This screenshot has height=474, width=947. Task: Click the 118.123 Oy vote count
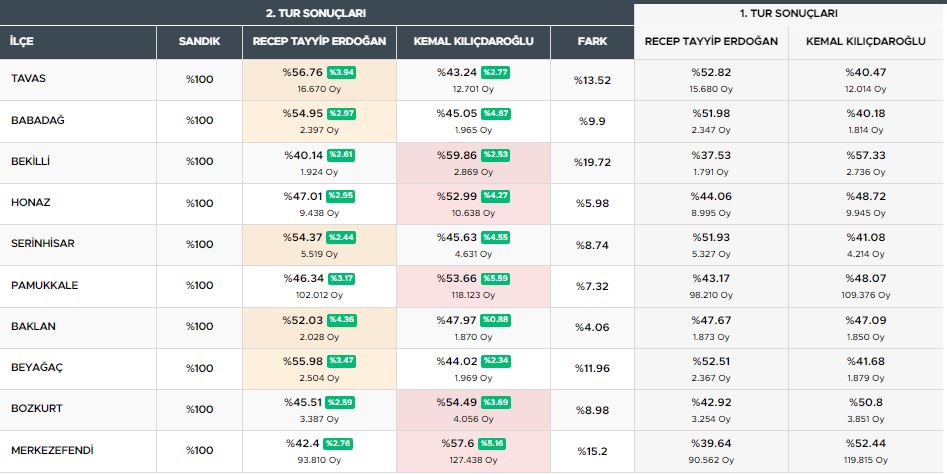point(473,295)
